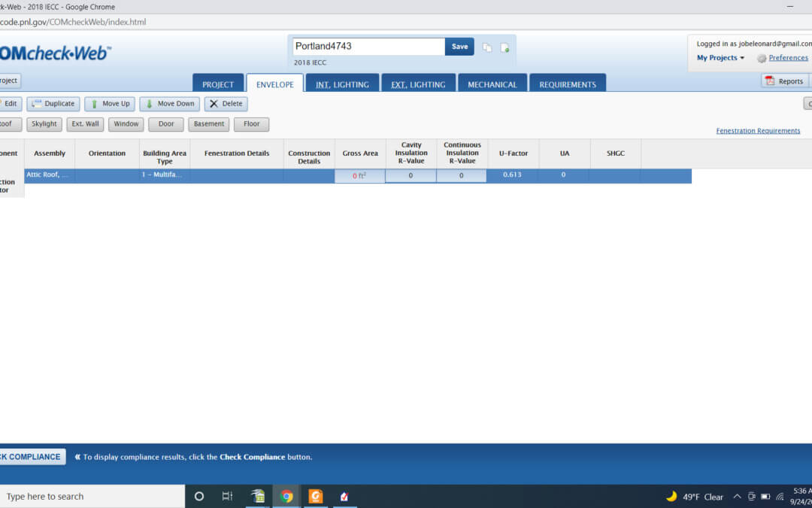Show hidden system tray icons
This screenshot has height=508, width=812.
737,497
